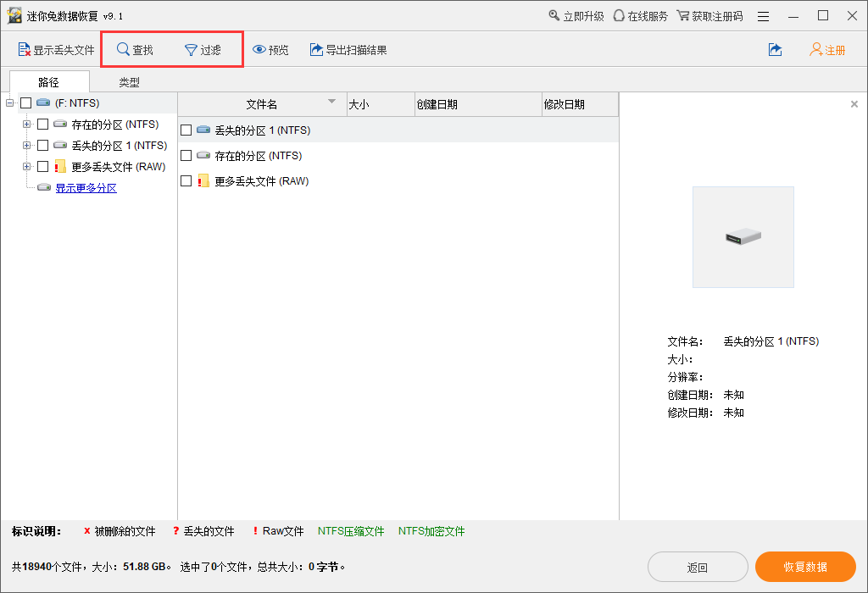Open the 查找 search tool
The width and height of the screenshot is (868, 593).
(124, 50)
